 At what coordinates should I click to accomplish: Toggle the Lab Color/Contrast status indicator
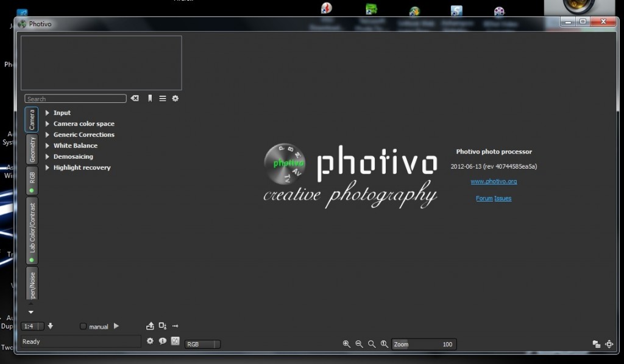tap(30, 260)
